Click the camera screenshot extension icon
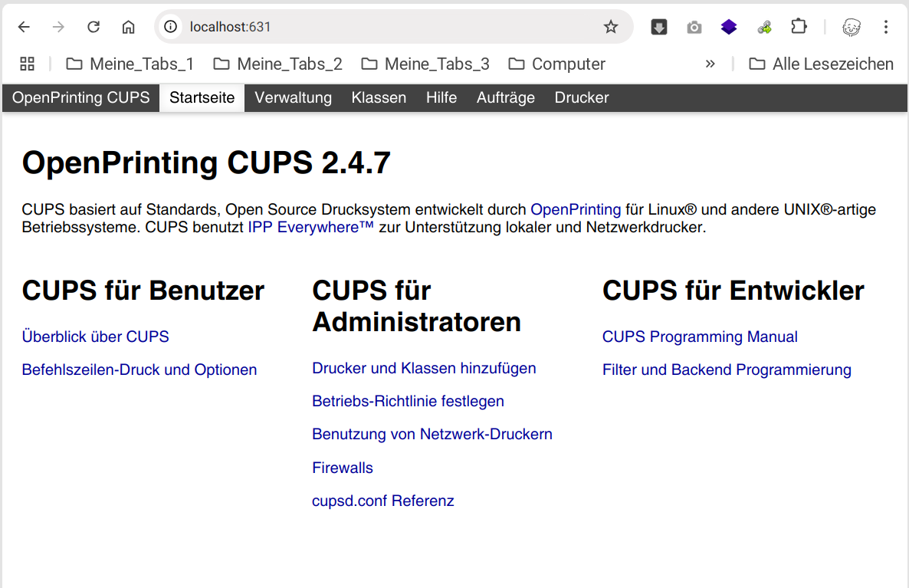This screenshot has width=909, height=588. point(694,28)
